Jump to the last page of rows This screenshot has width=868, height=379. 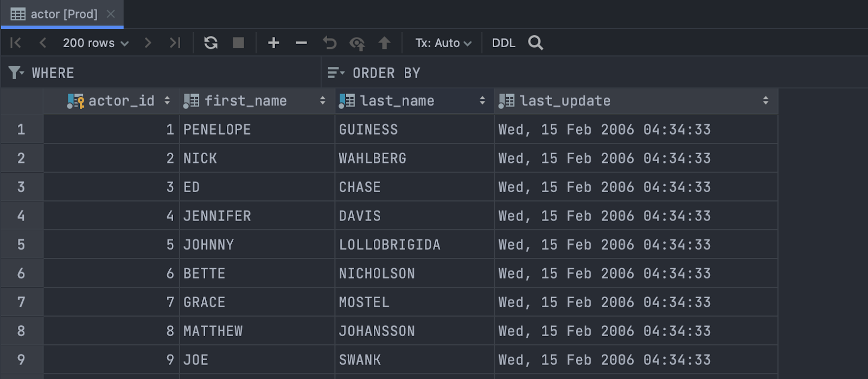[x=175, y=43]
